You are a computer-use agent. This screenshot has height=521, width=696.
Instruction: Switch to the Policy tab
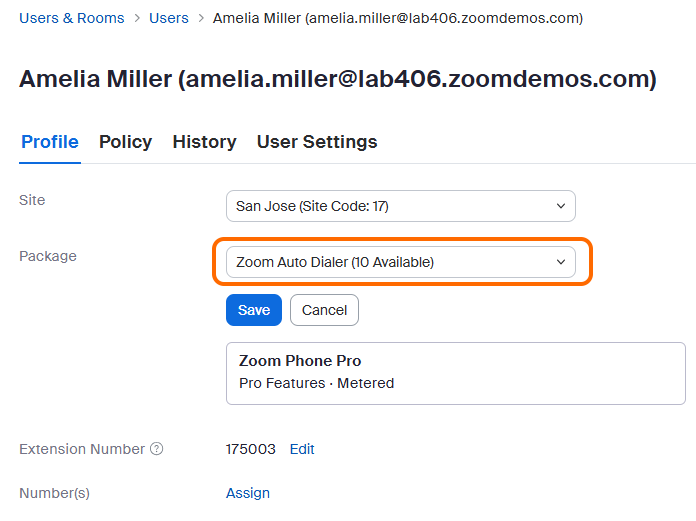(x=125, y=142)
